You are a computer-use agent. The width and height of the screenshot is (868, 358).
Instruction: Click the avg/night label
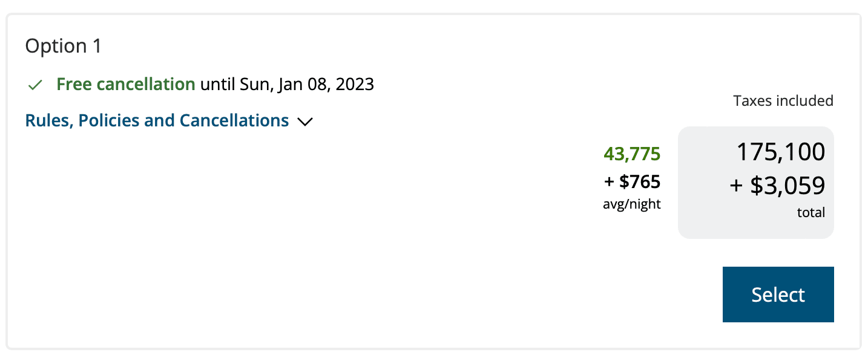(631, 204)
